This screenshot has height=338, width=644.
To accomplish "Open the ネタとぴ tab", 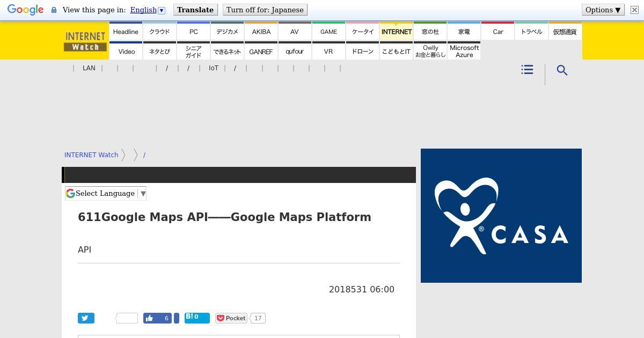I will (x=159, y=51).
